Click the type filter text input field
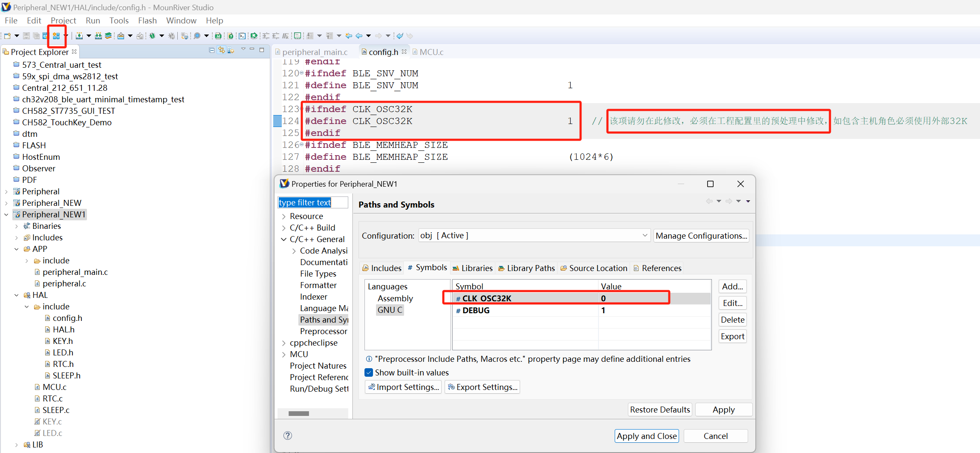Image resolution: width=980 pixels, height=453 pixels. pyautogui.click(x=312, y=202)
